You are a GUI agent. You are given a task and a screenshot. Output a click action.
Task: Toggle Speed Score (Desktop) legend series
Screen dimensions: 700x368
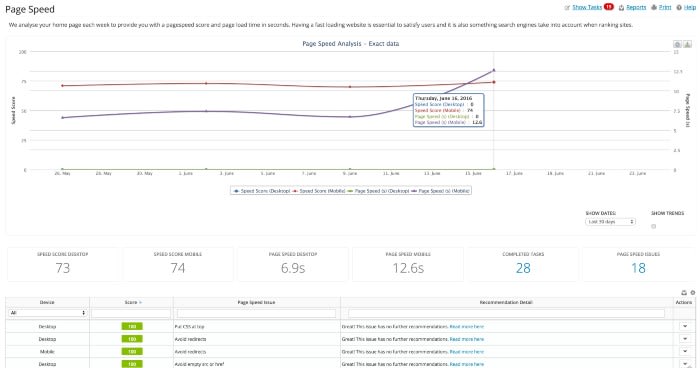(x=262, y=191)
